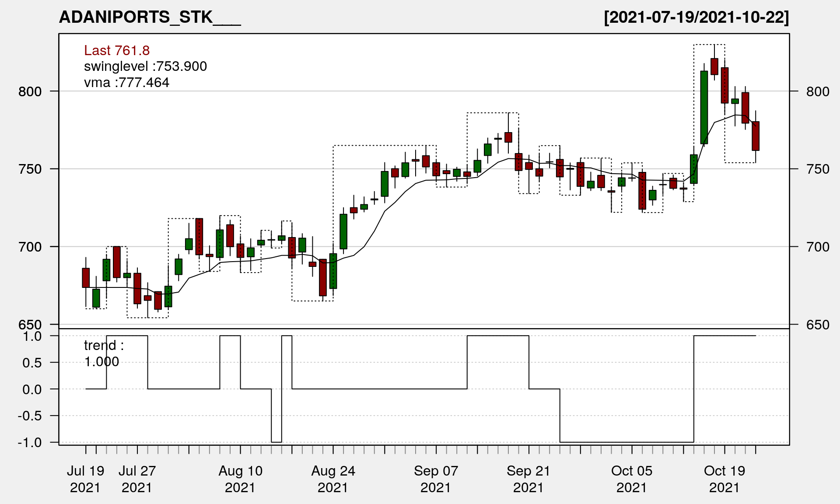The height and width of the screenshot is (504, 840).
Task: Click the left axis 800 price label
Action: coord(30,91)
